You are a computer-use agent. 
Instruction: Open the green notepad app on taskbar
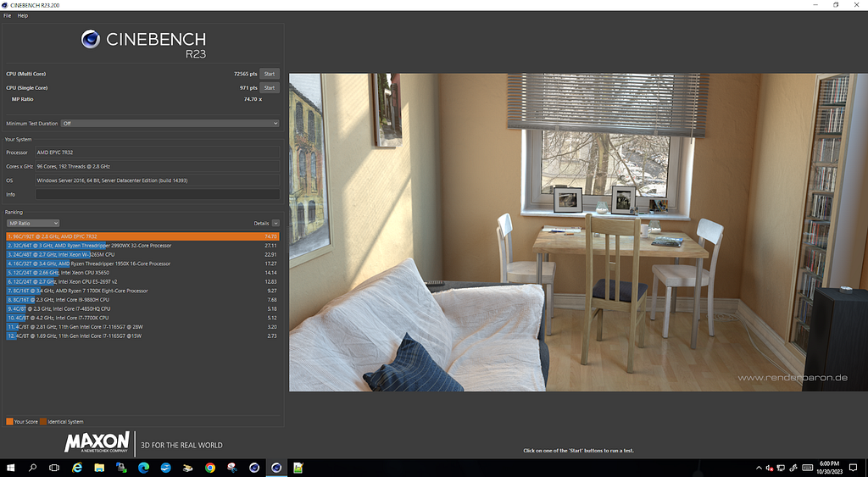(298, 469)
